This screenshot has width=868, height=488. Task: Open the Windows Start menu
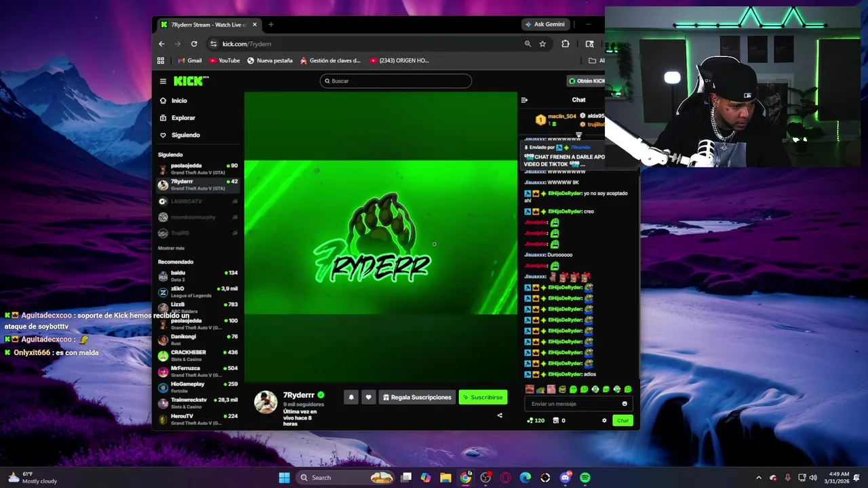284,478
